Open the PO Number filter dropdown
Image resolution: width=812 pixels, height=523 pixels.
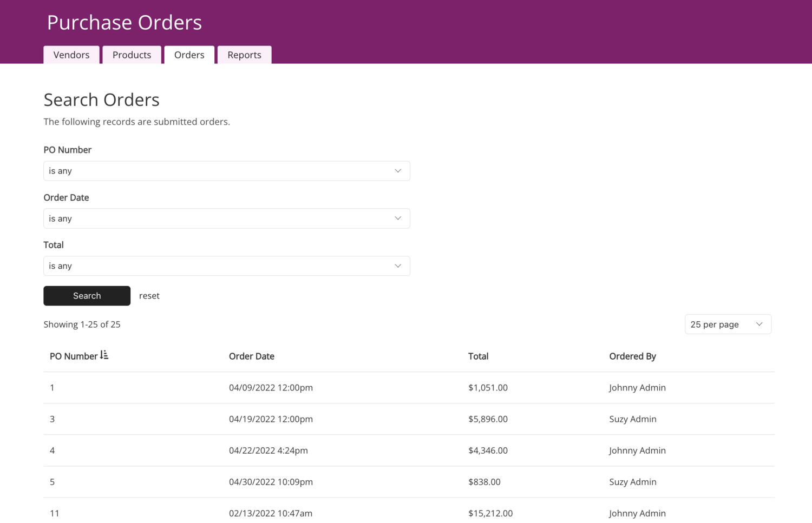[226, 171]
